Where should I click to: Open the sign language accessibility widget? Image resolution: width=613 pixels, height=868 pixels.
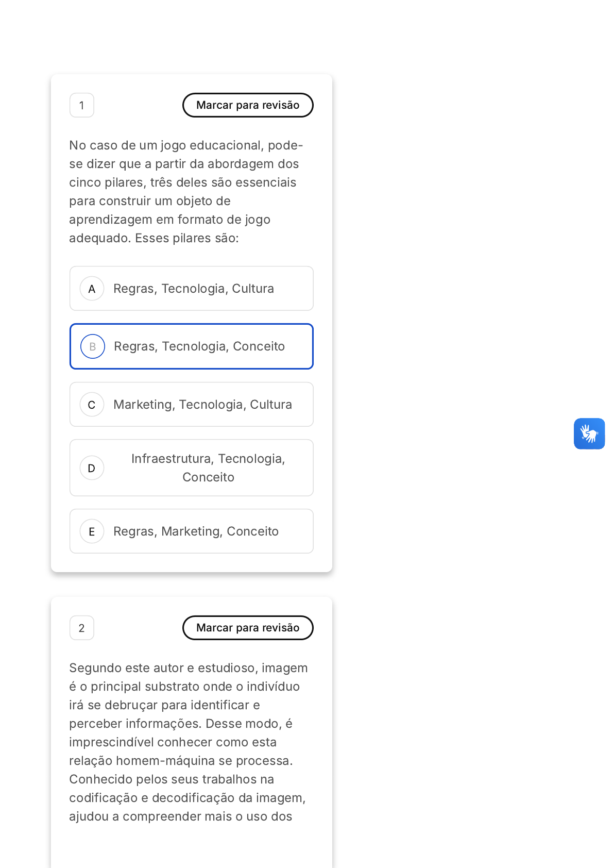tap(589, 433)
